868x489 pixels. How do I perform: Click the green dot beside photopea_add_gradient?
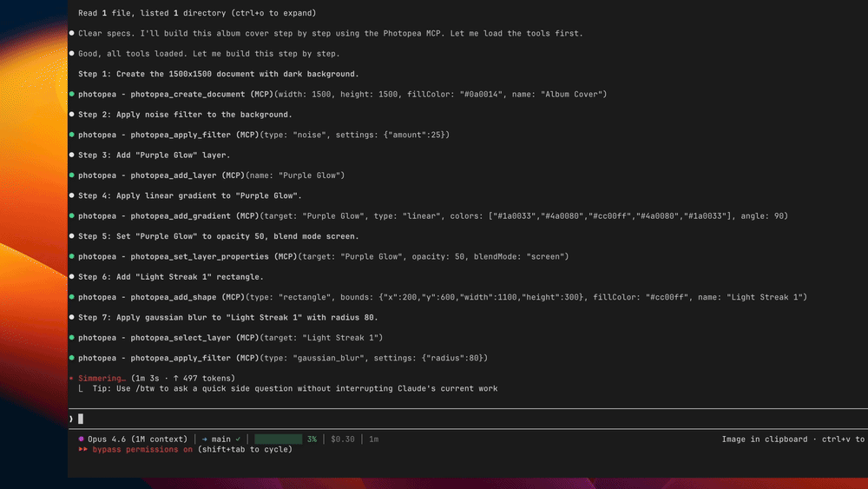click(x=71, y=216)
